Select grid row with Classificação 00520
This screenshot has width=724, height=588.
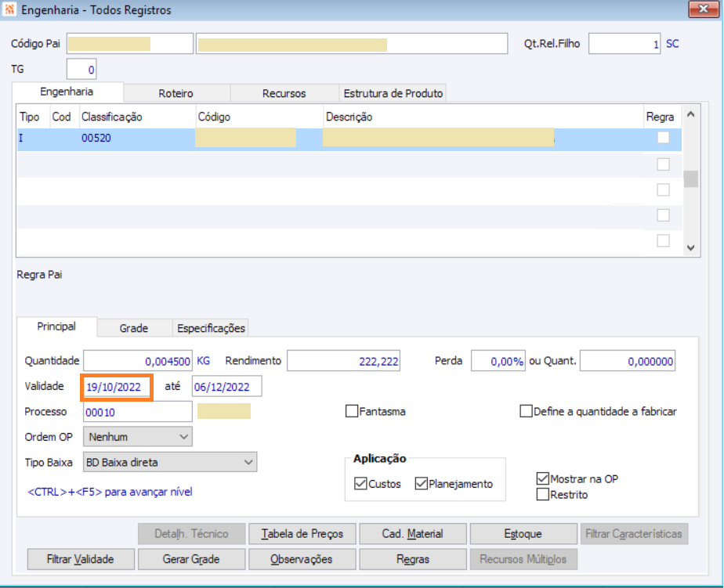[x=349, y=138]
